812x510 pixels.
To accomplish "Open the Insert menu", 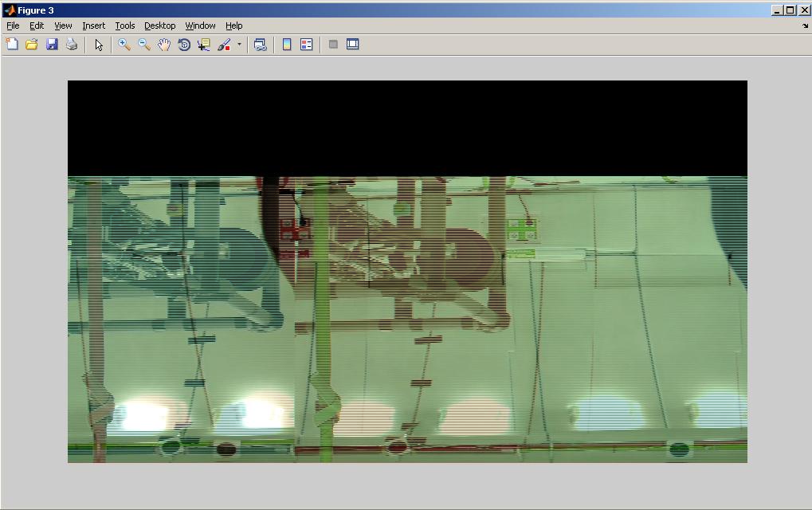I will pos(93,25).
